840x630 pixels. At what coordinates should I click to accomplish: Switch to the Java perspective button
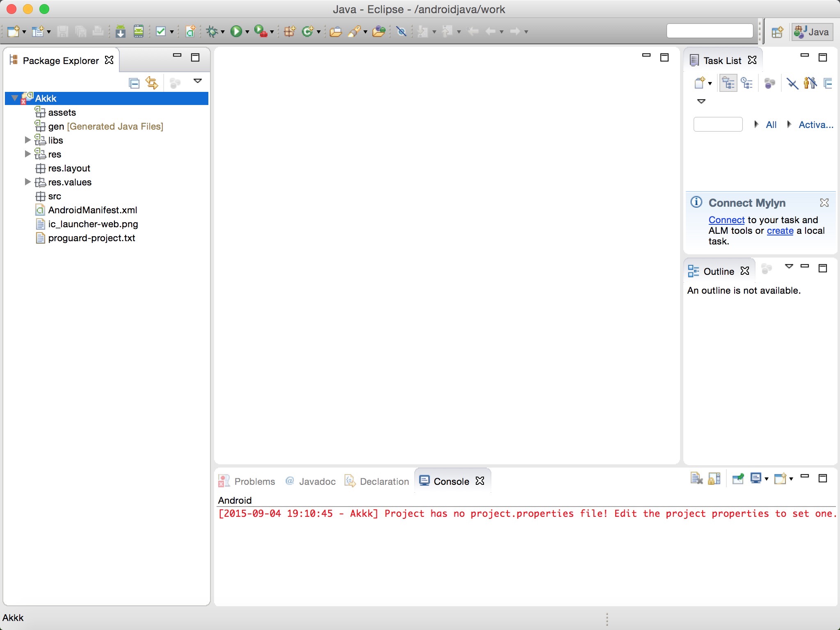point(812,32)
